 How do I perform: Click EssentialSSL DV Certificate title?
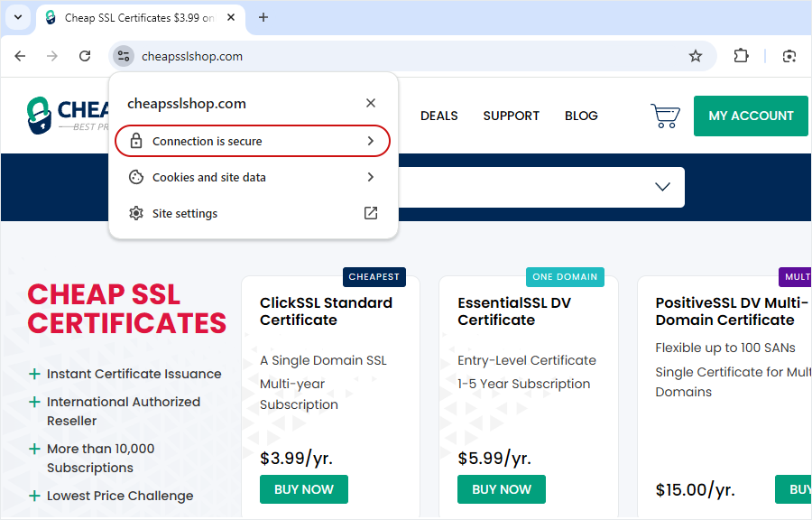(514, 311)
